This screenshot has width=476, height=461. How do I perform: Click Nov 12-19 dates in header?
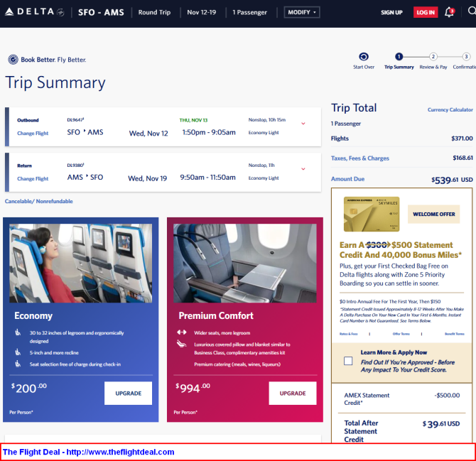(x=202, y=12)
